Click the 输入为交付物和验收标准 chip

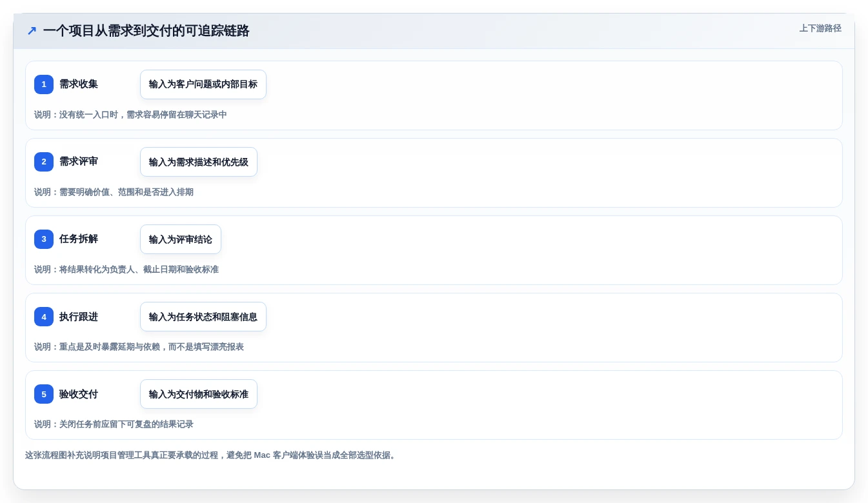[x=199, y=394]
